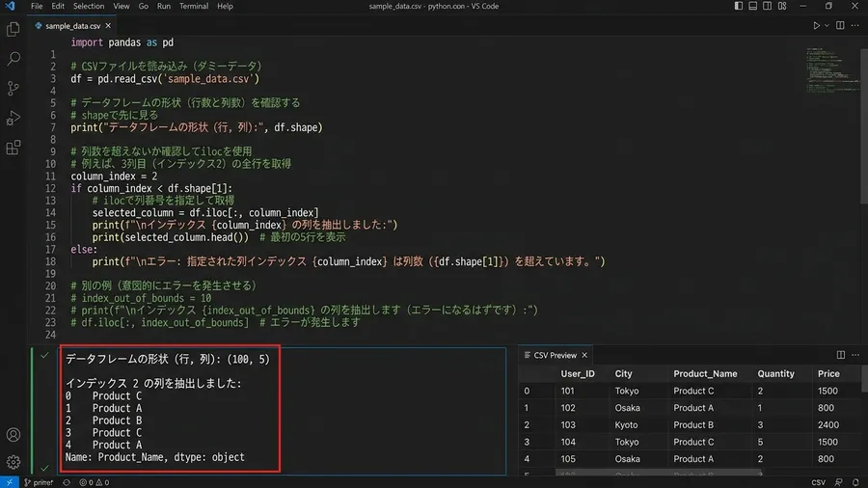Click the Quantity column header

point(775,374)
